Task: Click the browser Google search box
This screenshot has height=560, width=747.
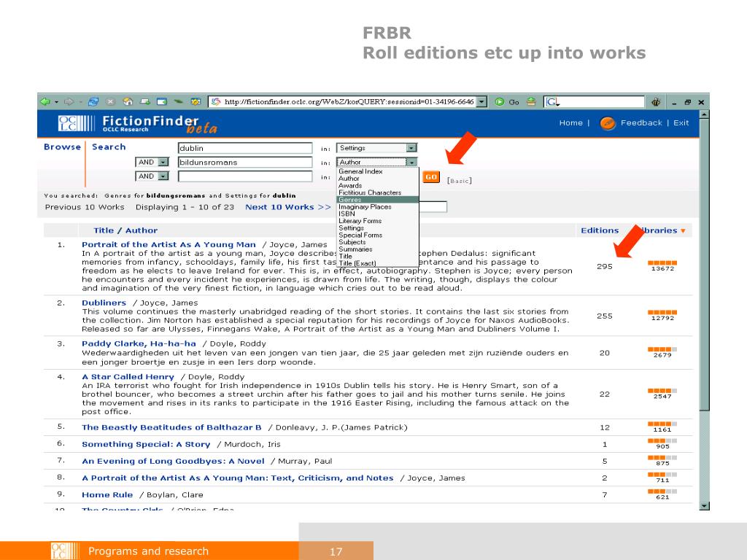Action: (x=594, y=102)
